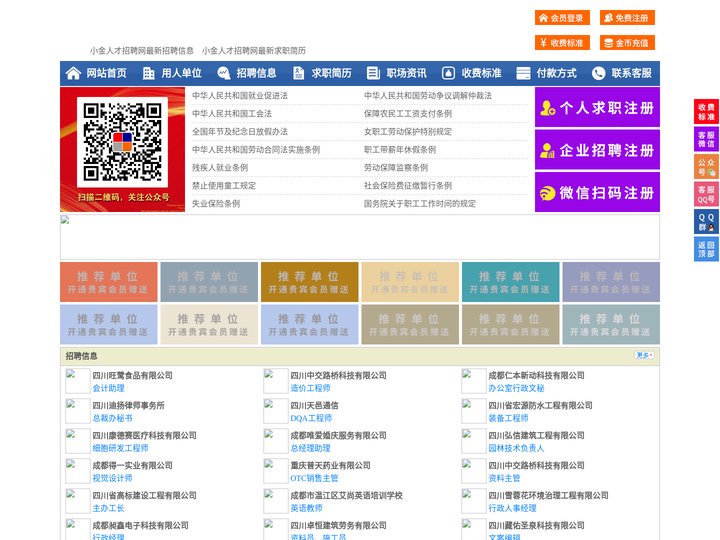
Task: Open the 收费标准 orange button at top
Action: tap(562, 43)
